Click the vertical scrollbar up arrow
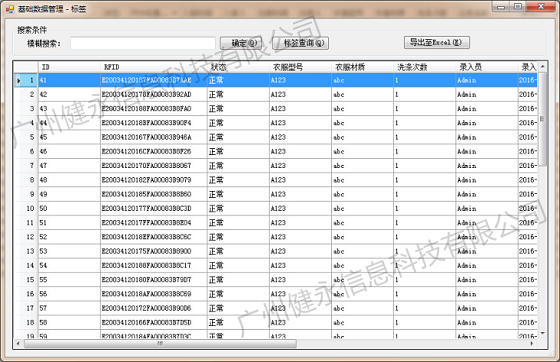 click(x=542, y=66)
